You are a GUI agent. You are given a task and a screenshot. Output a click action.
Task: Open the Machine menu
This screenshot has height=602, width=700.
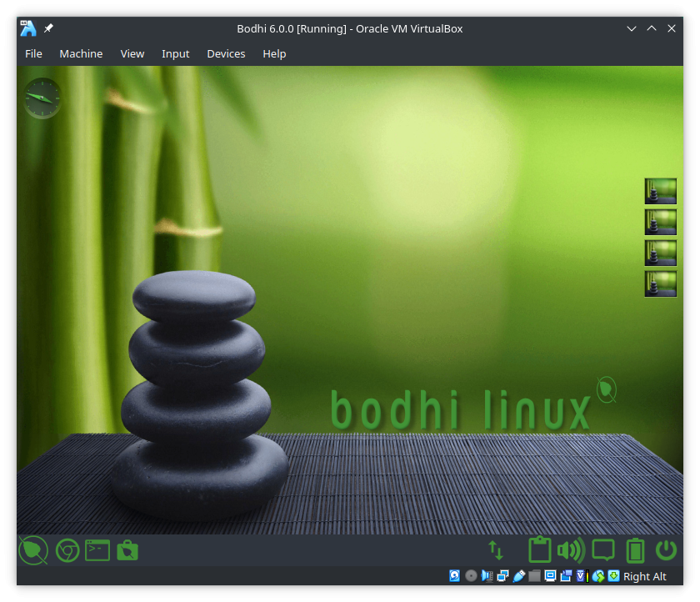click(81, 53)
